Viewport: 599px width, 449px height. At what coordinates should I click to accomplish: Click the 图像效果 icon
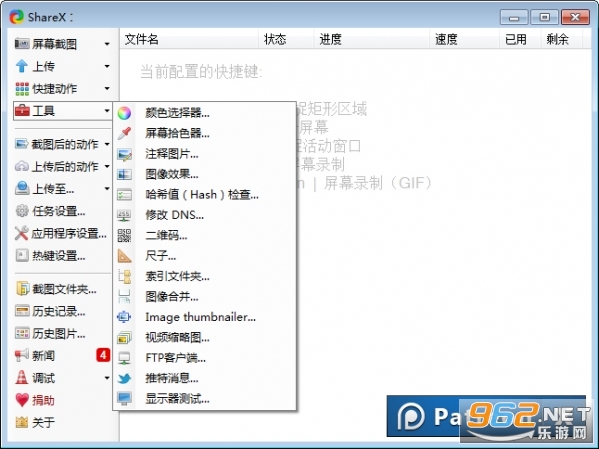tap(124, 174)
